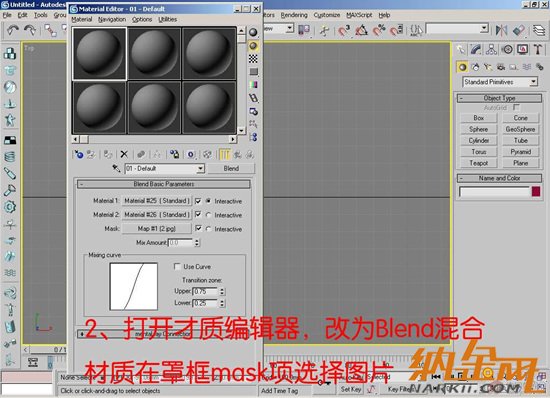Click the Teapot primitive button

coord(479,163)
